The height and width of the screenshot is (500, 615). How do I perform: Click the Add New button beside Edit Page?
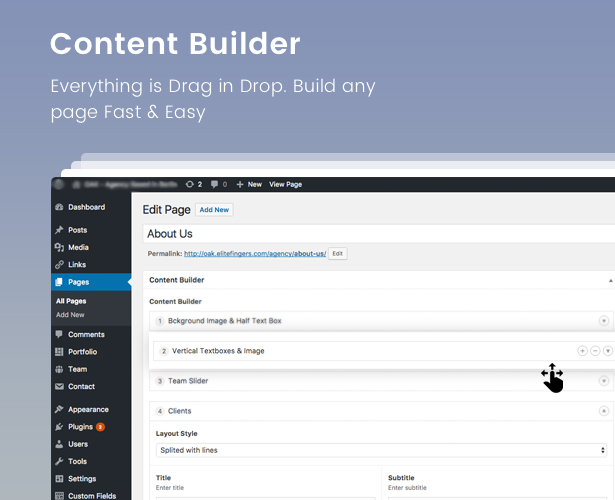[214, 210]
